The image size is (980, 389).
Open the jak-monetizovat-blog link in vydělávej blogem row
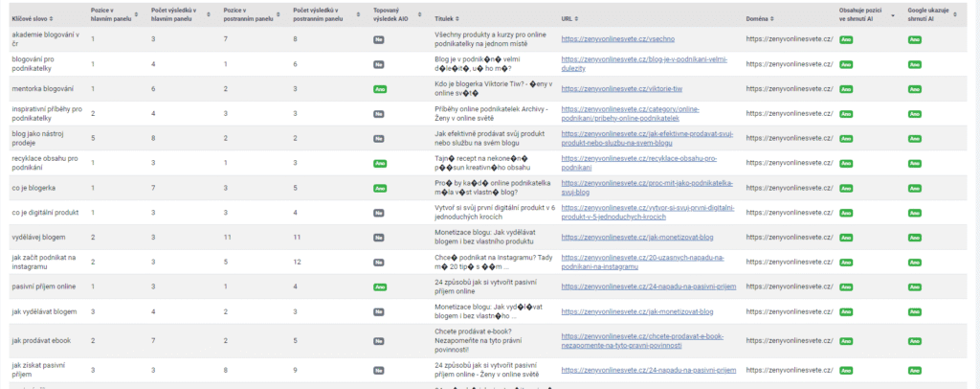point(637,236)
